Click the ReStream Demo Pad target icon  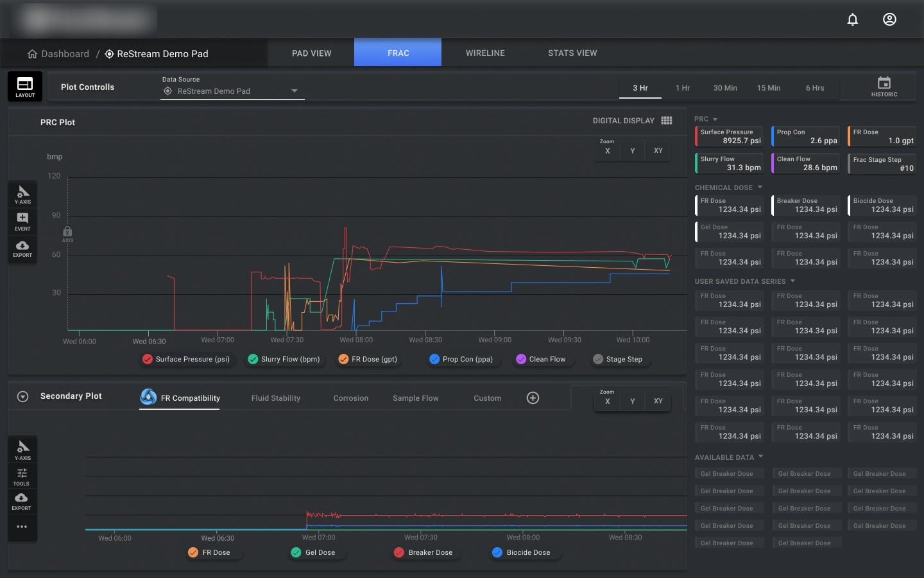[x=109, y=54]
